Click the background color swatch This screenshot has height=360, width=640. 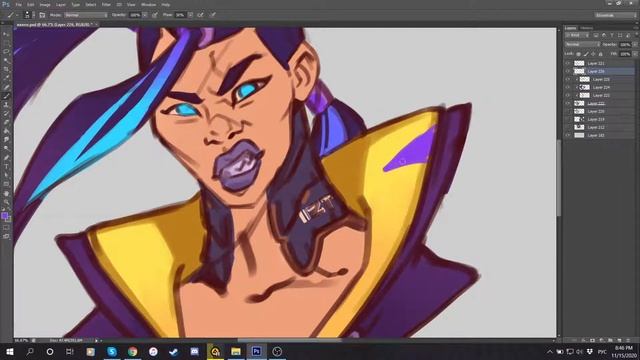tap(9, 219)
